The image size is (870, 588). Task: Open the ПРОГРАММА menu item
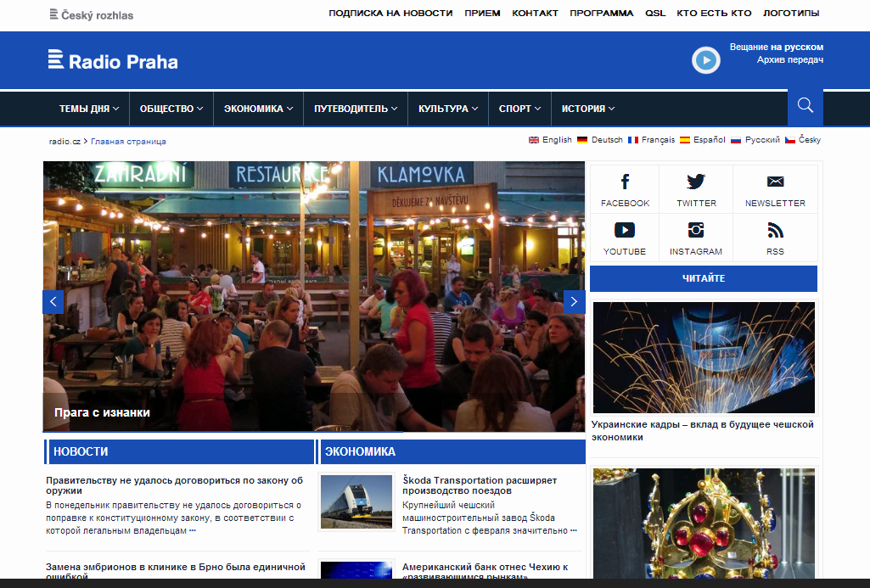[602, 14]
